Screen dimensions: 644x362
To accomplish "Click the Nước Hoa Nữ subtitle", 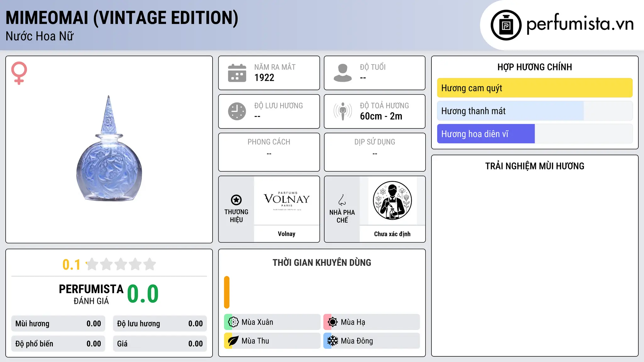I will (x=40, y=36).
